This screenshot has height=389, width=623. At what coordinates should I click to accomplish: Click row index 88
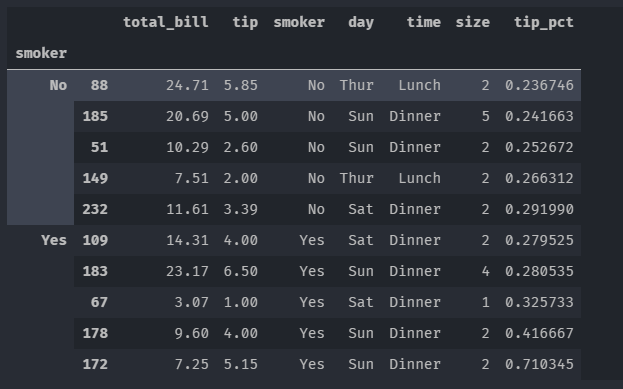click(99, 85)
